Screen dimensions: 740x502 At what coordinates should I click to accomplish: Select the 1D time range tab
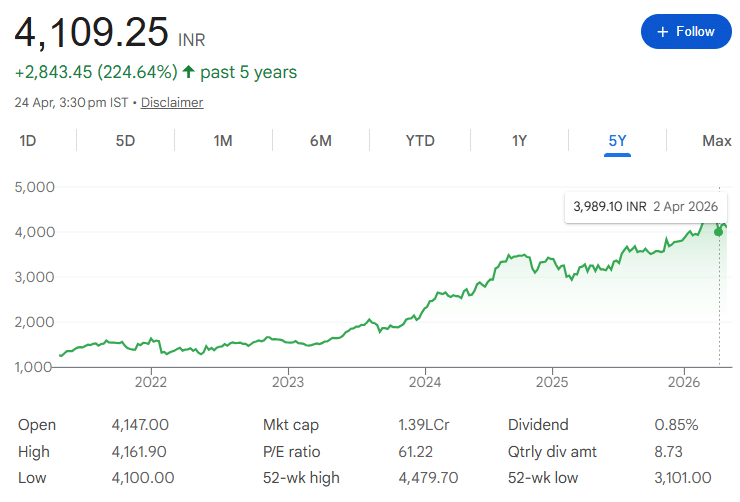(x=28, y=141)
